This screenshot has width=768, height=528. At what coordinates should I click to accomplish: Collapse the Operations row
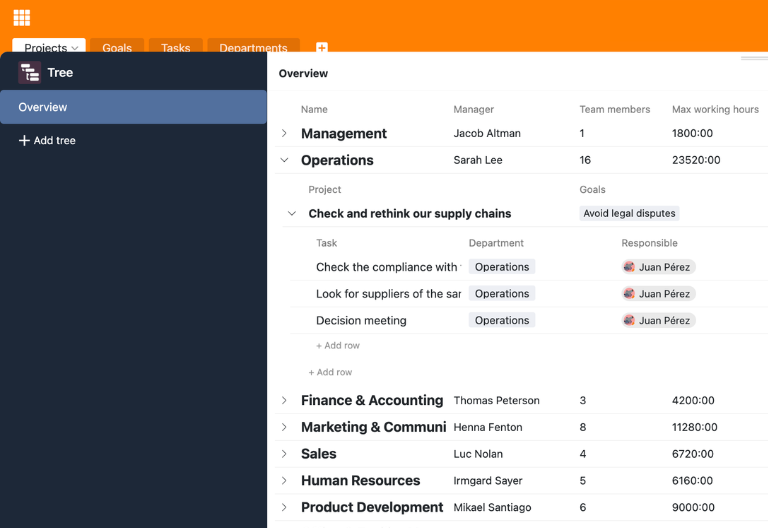click(x=284, y=160)
